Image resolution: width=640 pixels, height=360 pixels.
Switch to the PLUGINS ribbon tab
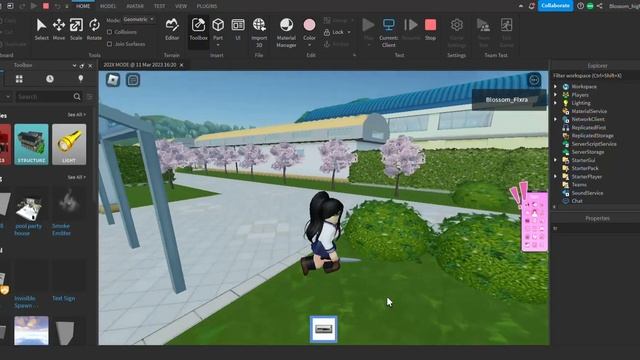click(207, 6)
